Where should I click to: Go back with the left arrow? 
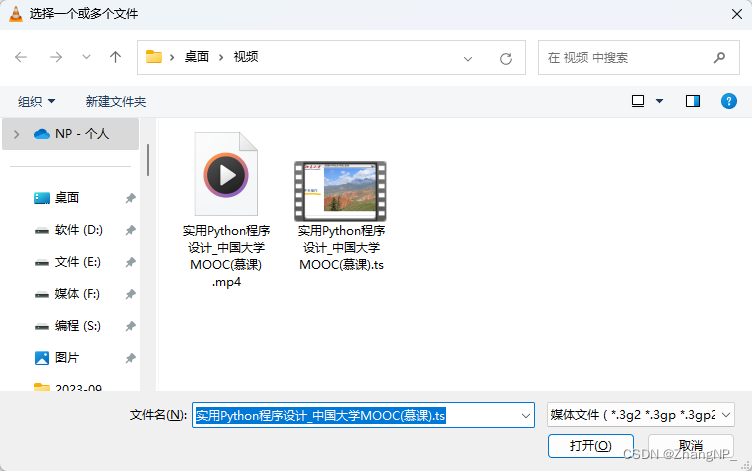(21, 58)
